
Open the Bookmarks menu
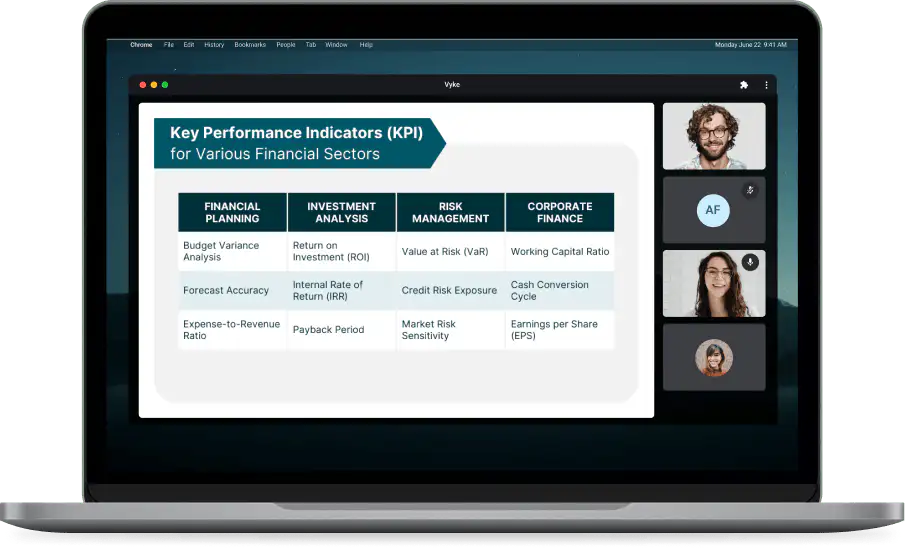[x=249, y=45]
